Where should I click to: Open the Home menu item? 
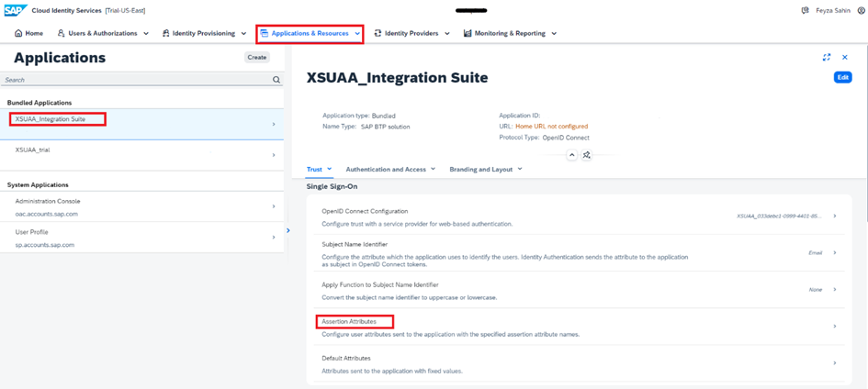tap(28, 33)
